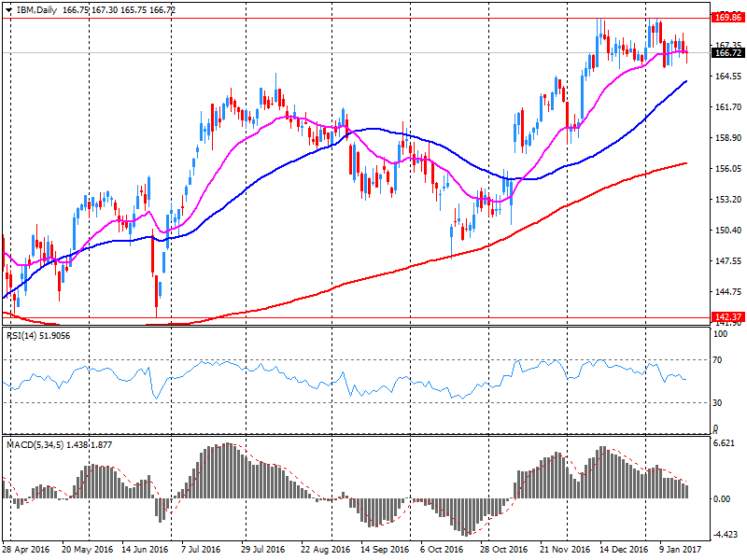Screen dimensions: 747x560
Task: Click the 22 Aug 2016 date label
Action: tap(325, 550)
